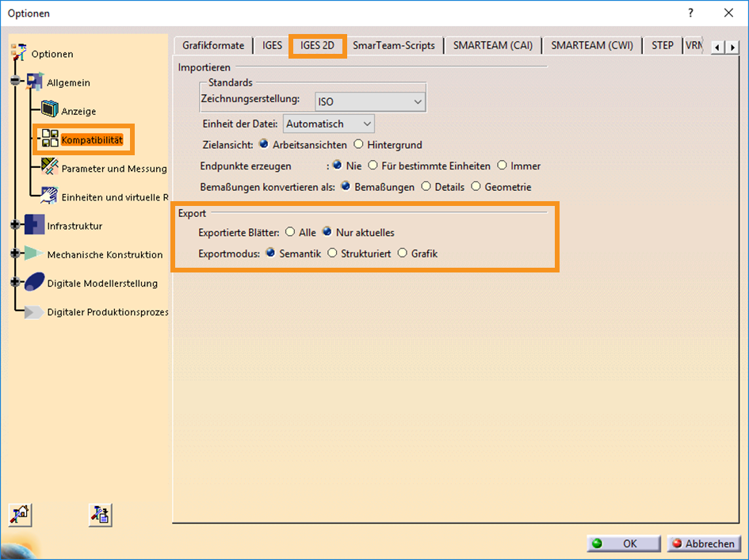Click the Anzeige display icon in tree
This screenshot has width=749, height=560.
point(50,110)
